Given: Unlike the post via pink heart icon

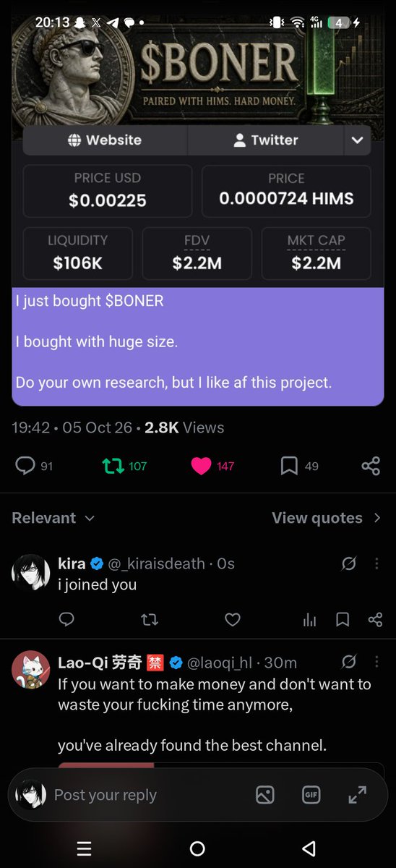Looking at the screenshot, I should 201,467.
